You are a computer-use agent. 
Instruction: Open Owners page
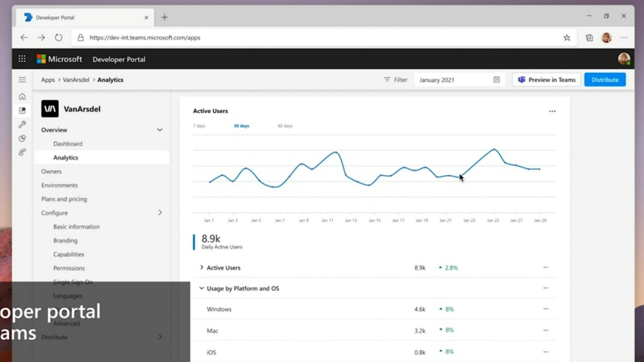pos(51,171)
